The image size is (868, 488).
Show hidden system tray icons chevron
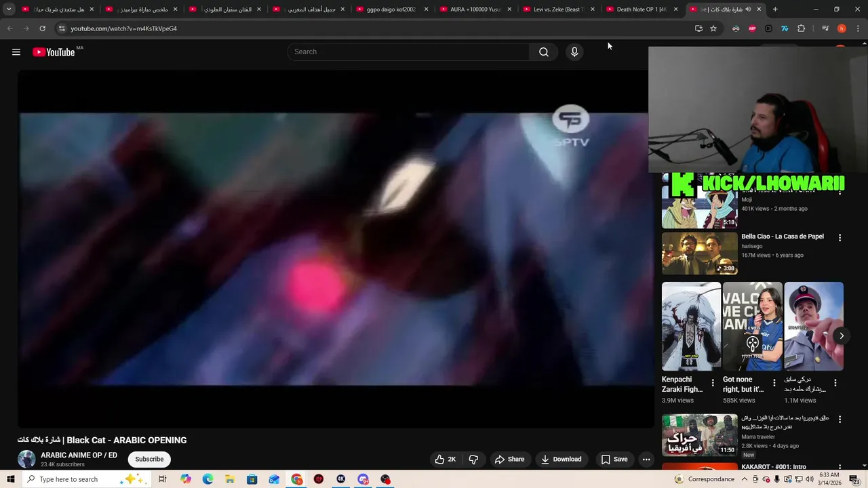point(745,479)
